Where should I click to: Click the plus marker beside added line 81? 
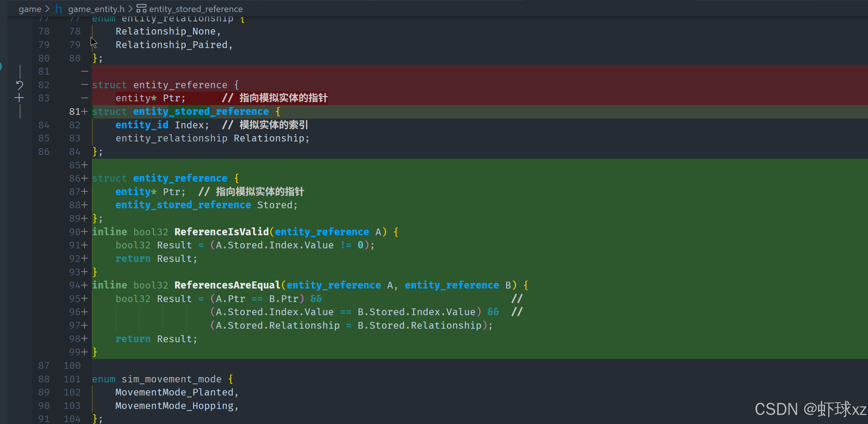pos(85,111)
